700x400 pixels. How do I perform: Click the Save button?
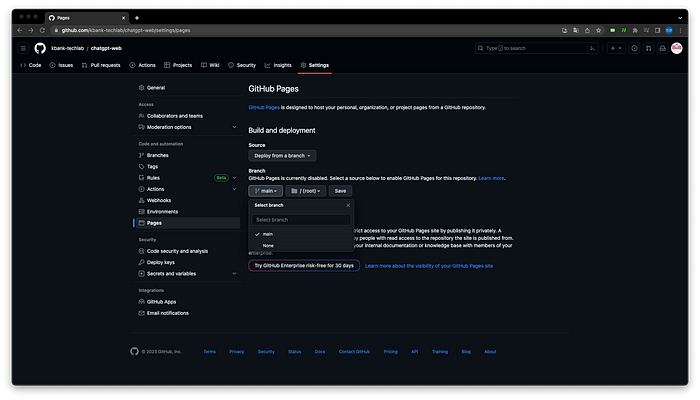[x=340, y=190]
